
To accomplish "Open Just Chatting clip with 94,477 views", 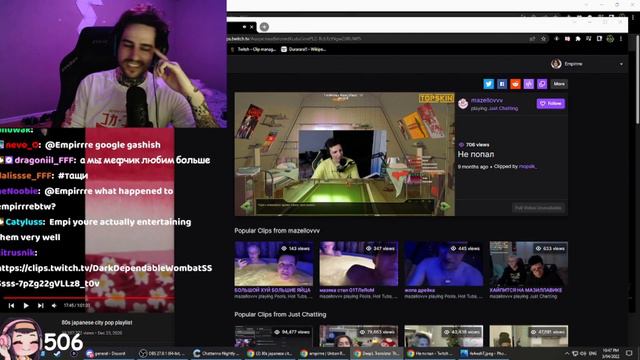I will click(274, 336).
